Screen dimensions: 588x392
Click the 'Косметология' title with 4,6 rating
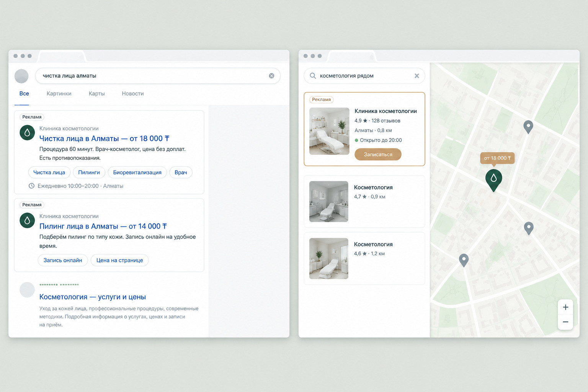[x=373, y=244]
